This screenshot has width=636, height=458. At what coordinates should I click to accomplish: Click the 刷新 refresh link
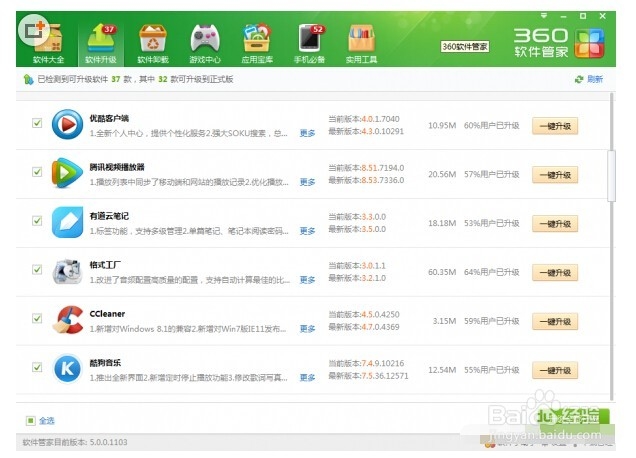(x=595, y=80)
